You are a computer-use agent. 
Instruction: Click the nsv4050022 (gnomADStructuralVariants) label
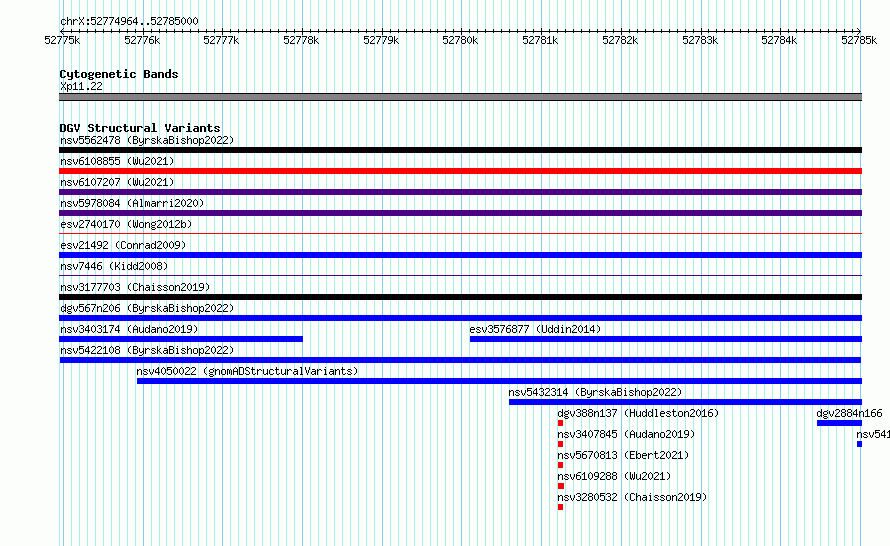coord(247,371)
